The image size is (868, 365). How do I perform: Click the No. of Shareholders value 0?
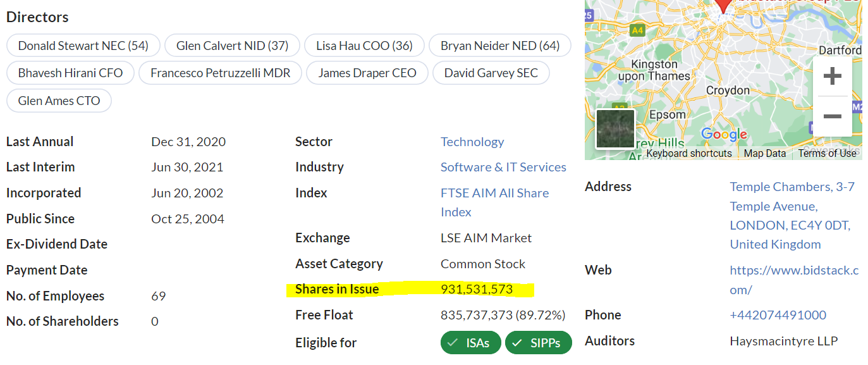tap(155, 321)
